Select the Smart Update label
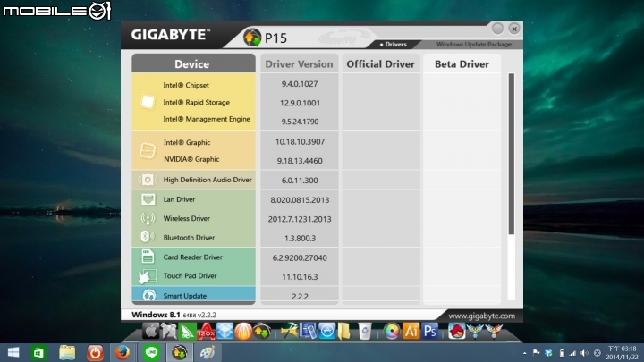The width and height of the screenshot is (644, 362). (185, 296)
